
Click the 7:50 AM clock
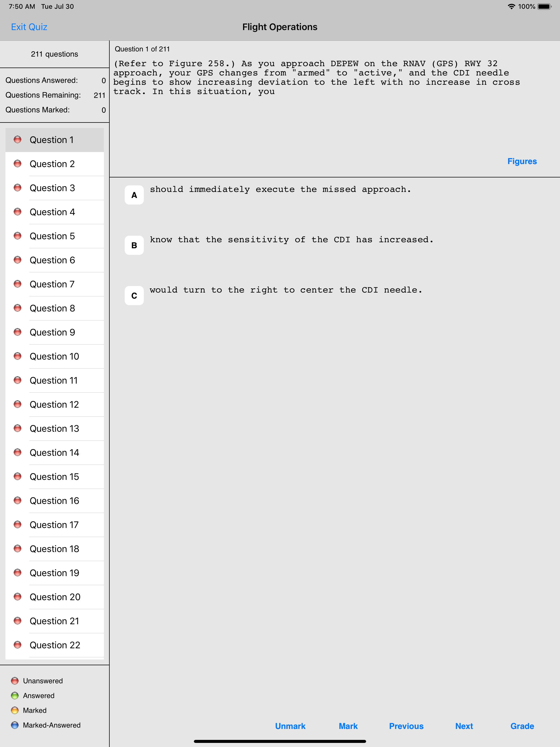22,6
